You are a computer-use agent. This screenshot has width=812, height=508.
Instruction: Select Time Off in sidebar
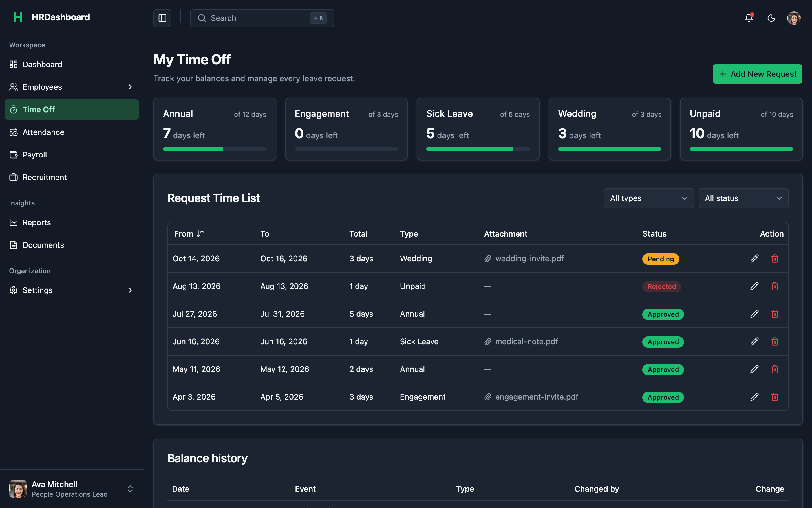72,110
